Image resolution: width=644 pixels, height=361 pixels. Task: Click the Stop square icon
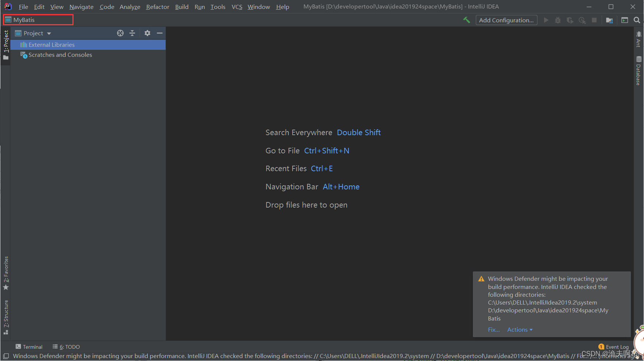point(594,20)
